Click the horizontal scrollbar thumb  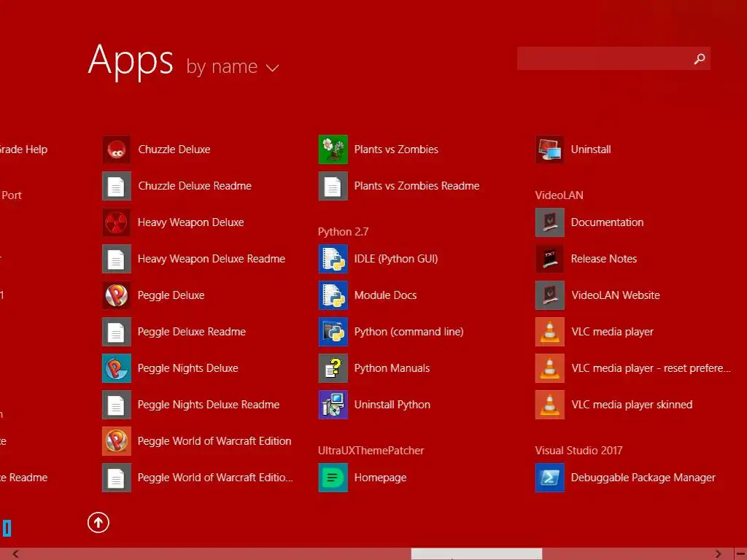point(476,554)
